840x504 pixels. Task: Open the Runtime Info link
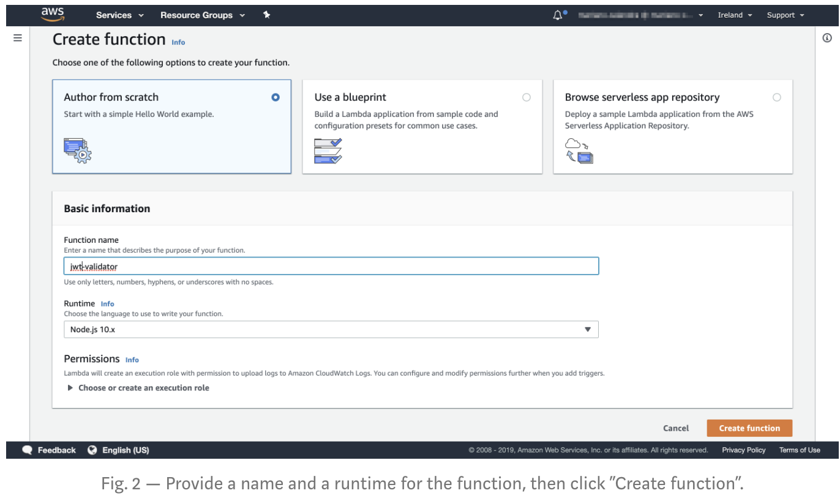tap(108, 304)
